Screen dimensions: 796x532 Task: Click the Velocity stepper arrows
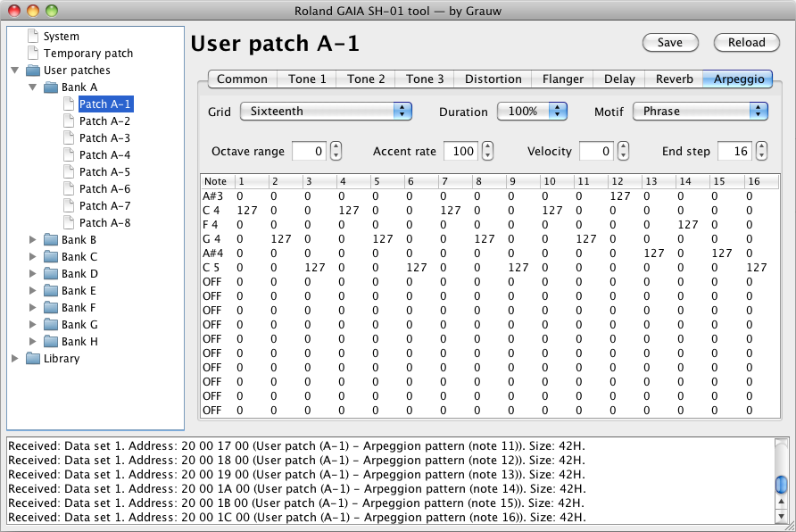click(624, 151)
